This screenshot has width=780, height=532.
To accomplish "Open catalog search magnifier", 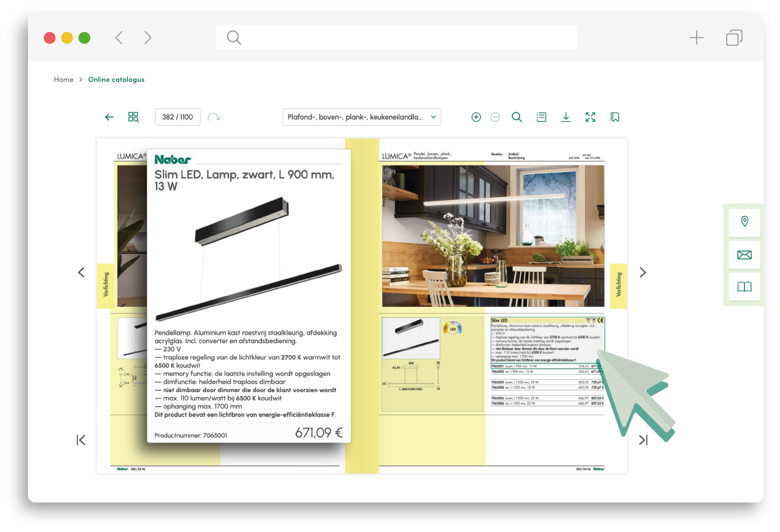I will coord(517,117).
